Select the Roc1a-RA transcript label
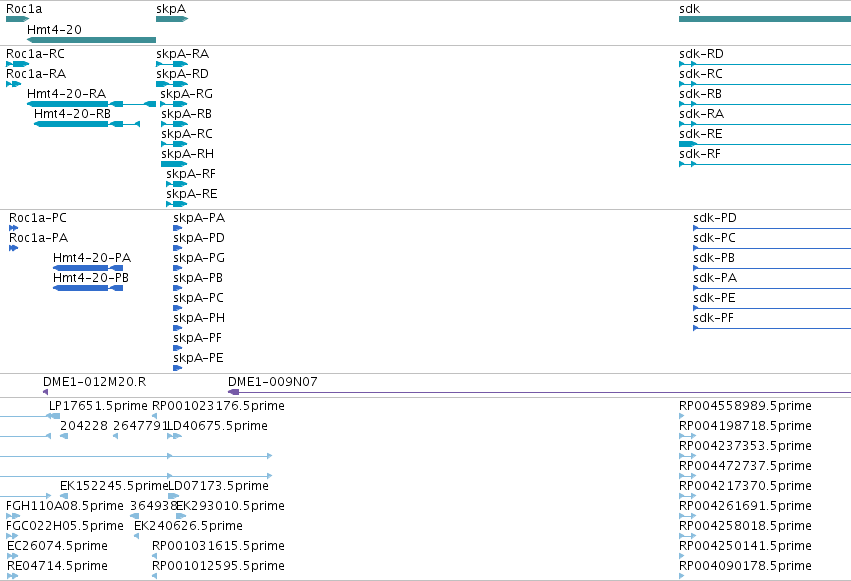 coord(36,74)
